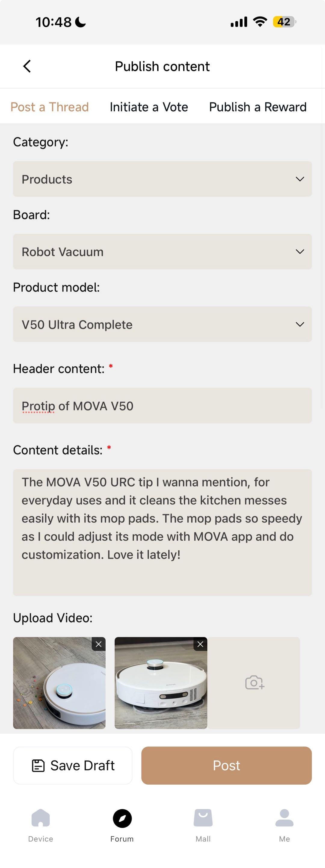
Task: Open the Me profile icon
Action: tap(284, 818)
